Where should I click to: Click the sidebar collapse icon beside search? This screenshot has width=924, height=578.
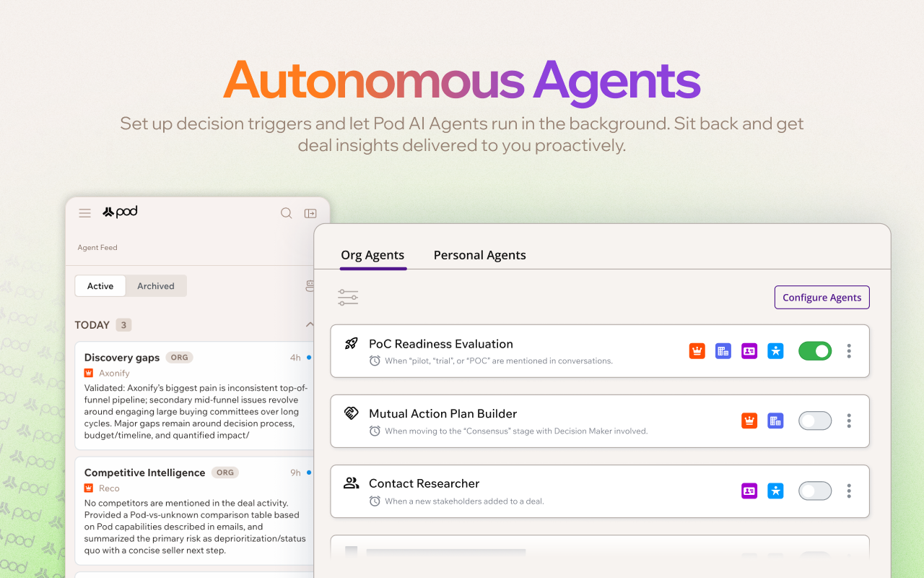[310, 213]
